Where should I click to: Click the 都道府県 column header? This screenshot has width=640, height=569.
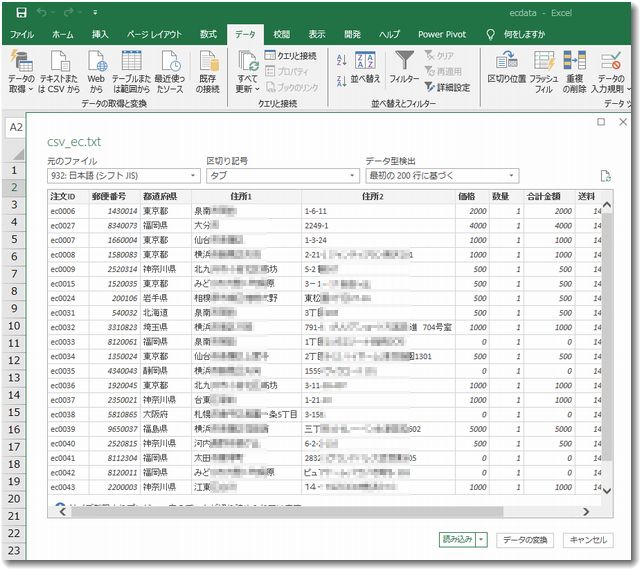(x=166, y=196)
